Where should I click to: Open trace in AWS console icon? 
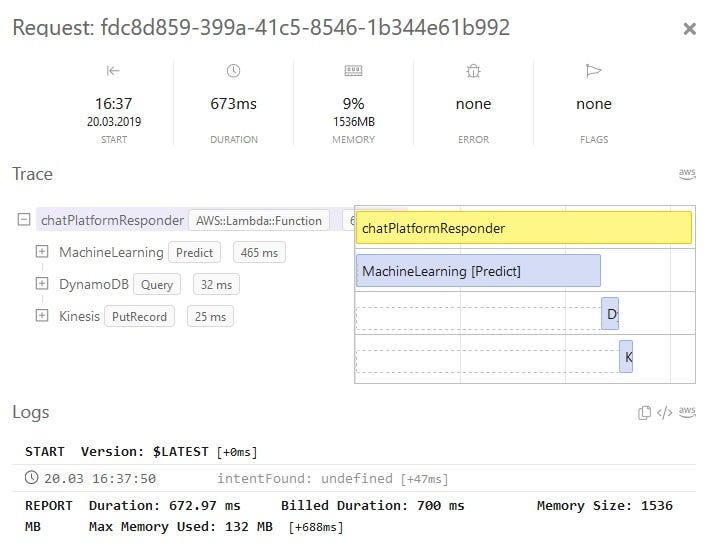(687, 174)
